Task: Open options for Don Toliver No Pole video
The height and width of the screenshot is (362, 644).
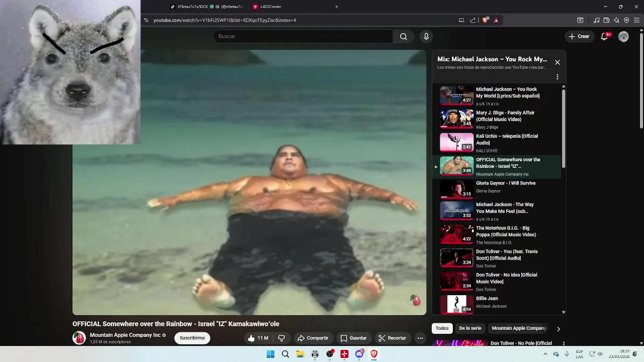Action: coord(563,343)
